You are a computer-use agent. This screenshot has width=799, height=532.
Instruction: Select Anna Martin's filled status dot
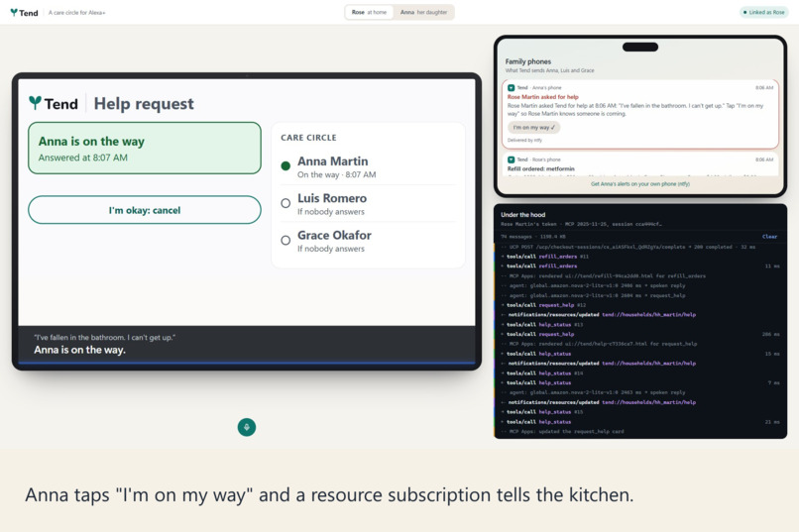285,166
